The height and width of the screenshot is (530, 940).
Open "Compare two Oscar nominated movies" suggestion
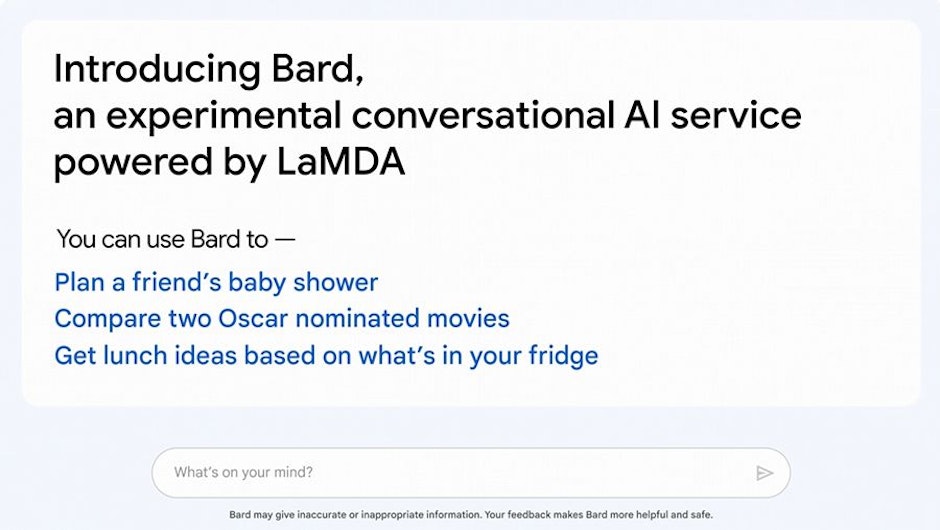click(x=282, y=318)
